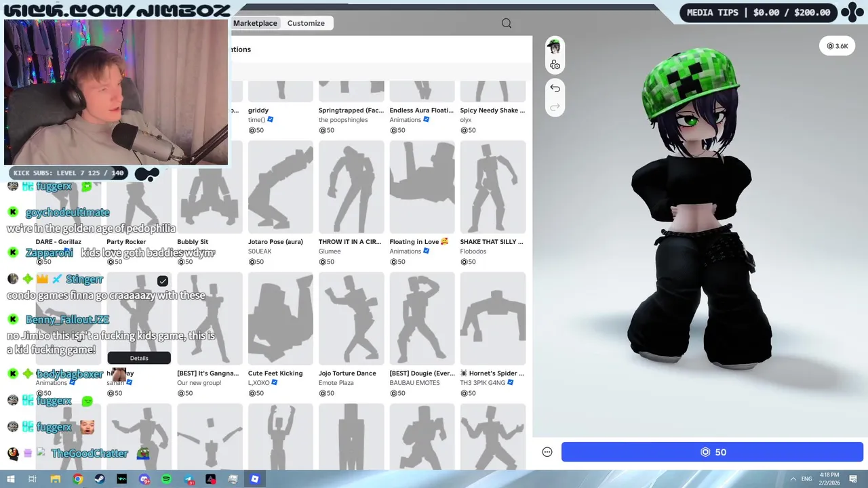This screenshot has width=868, height=488.
Task: Select the Floating in Love emote
Action: 422,186
